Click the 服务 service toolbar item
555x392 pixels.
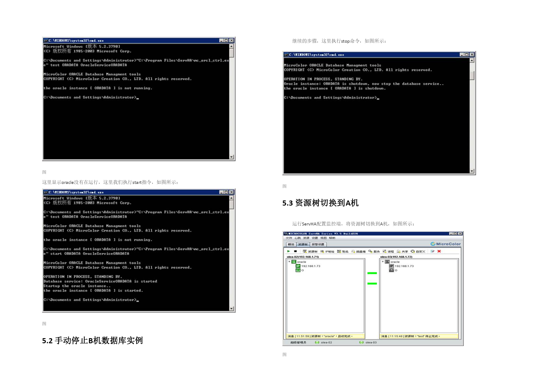coord(374,251)
